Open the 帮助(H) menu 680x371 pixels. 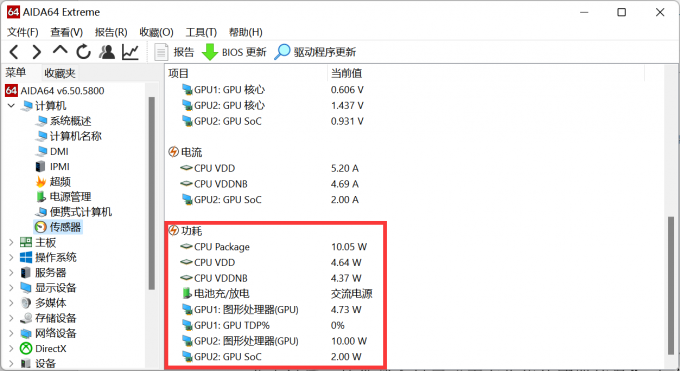tap(245, 32)
